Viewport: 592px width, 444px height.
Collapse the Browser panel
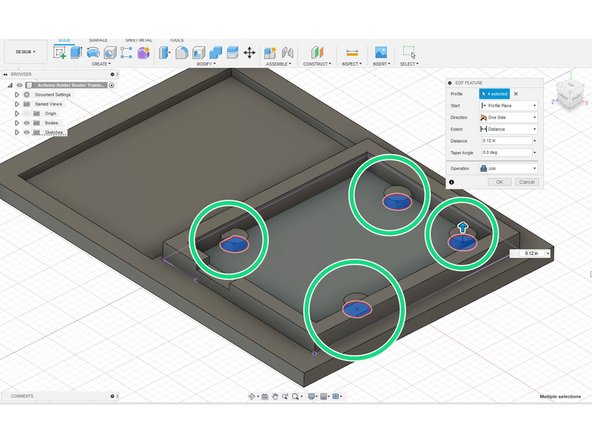(x=5, y=74)
